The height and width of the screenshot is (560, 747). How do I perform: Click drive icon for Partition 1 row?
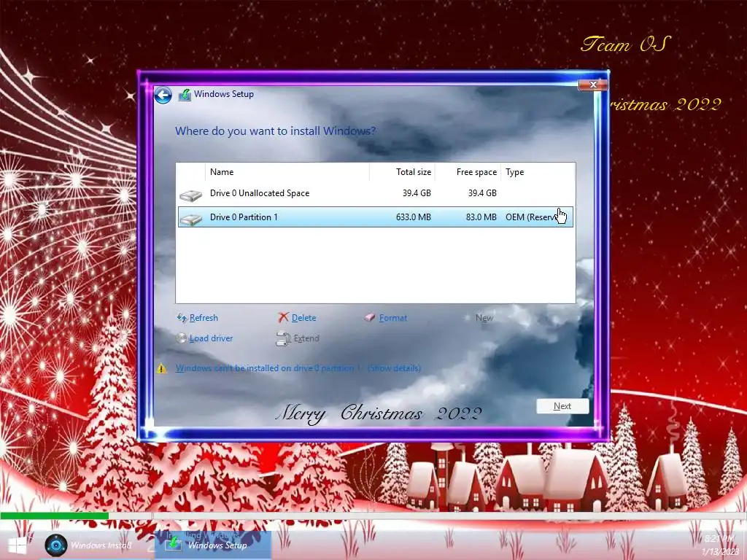[x=190, y=219]
